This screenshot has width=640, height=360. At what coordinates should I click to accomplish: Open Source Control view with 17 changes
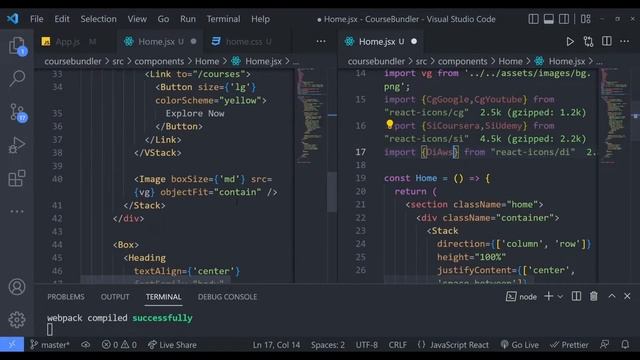tap(17, 111)
